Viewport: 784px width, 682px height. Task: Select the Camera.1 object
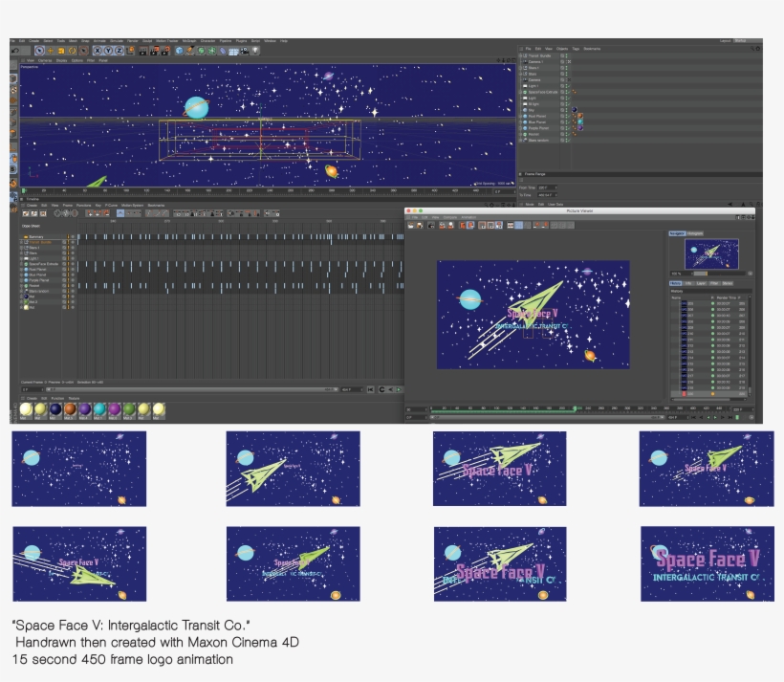(x=535, y=62)
